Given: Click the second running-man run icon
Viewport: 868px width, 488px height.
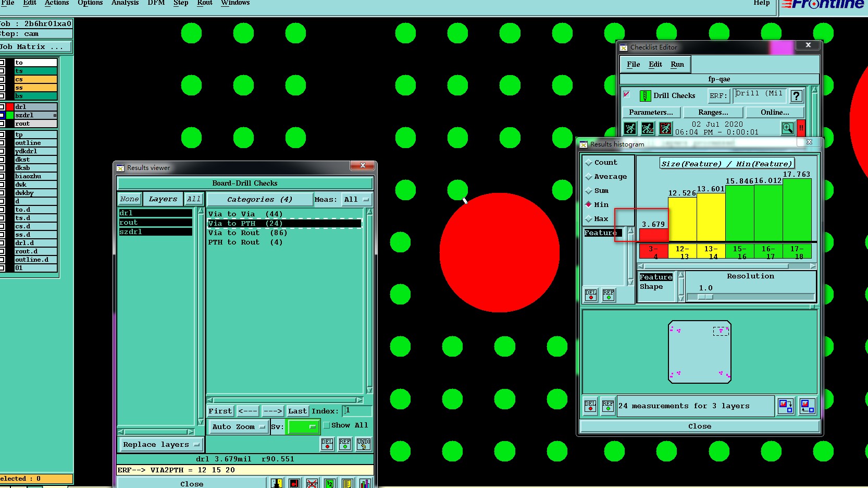Looking at the screenshot, I should click(x=648, y=128).
